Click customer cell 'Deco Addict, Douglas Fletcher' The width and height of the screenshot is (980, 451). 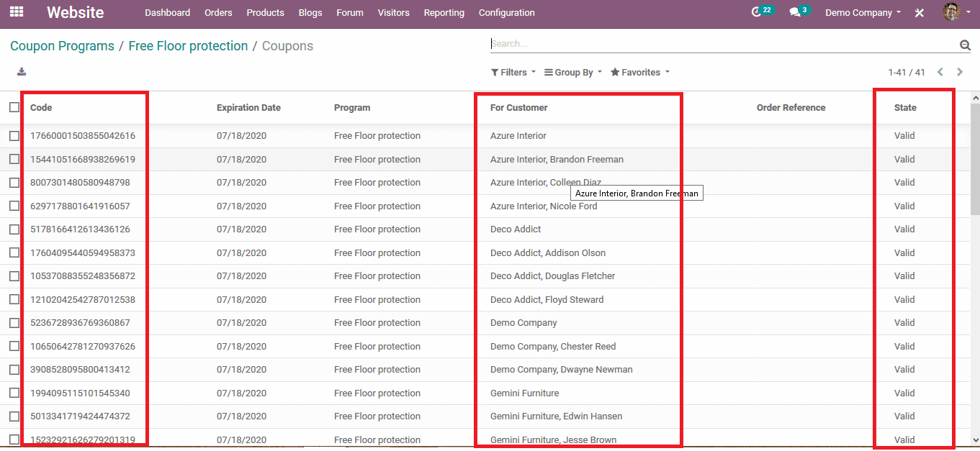[552, 275]
